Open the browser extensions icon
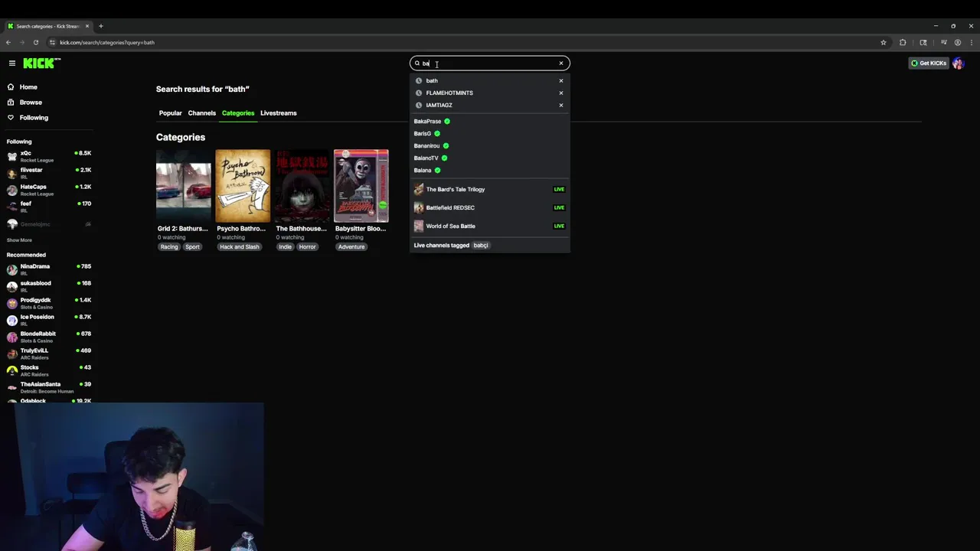Image resolution: width=980 pixels, height=551 pixels. tap(903, 42)
